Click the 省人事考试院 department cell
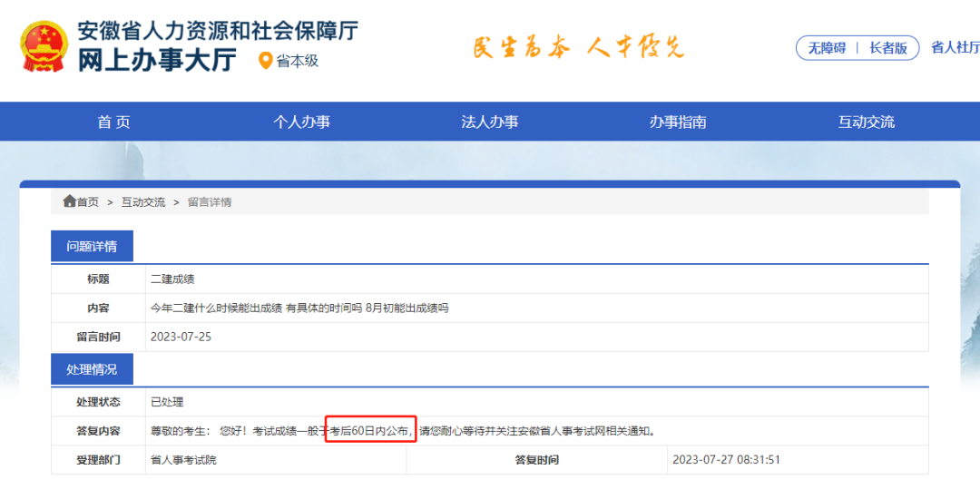This screenshot has height=499, width=980. (x=183, y=460)
